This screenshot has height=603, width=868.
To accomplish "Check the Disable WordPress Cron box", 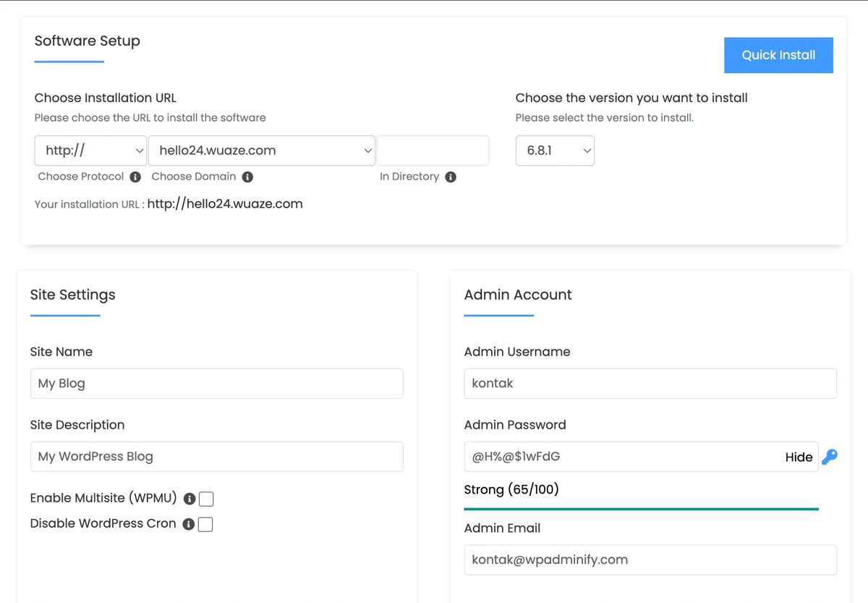I will (x=205, y=524).
